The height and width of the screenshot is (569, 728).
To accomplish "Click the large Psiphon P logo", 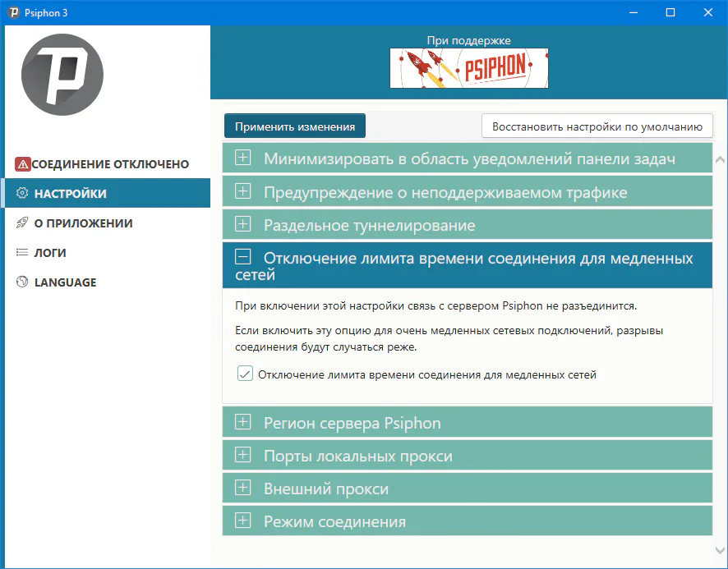I will click(x=62, y=74).
